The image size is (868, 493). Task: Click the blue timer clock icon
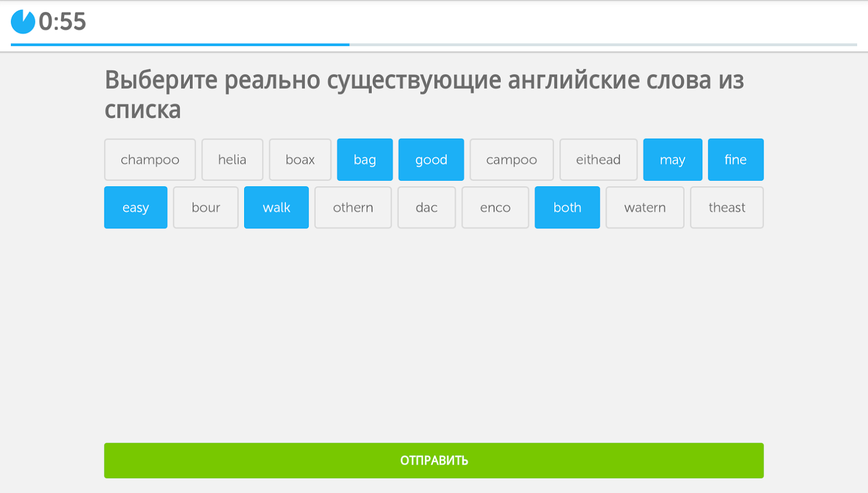pyautogui.click(x=23, y=22)
